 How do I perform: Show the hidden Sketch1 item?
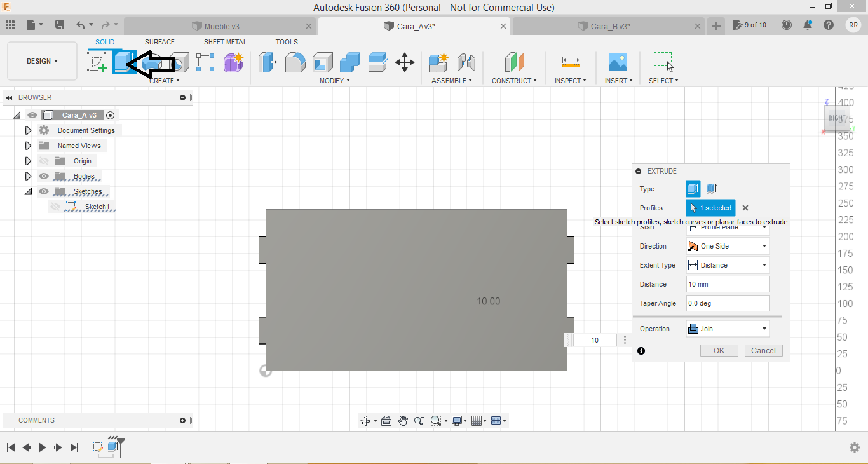55,207
